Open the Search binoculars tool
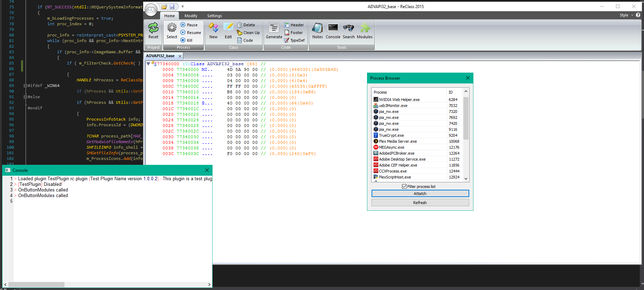644x290 pixels. [348, 28]
